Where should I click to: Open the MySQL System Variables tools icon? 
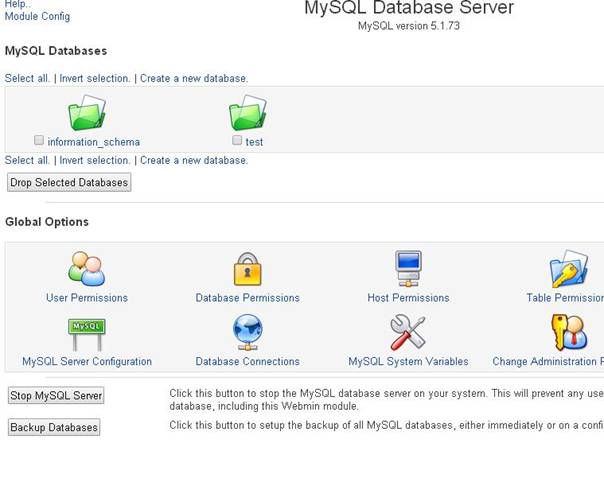pyautogui.click(x=408, y=333)
